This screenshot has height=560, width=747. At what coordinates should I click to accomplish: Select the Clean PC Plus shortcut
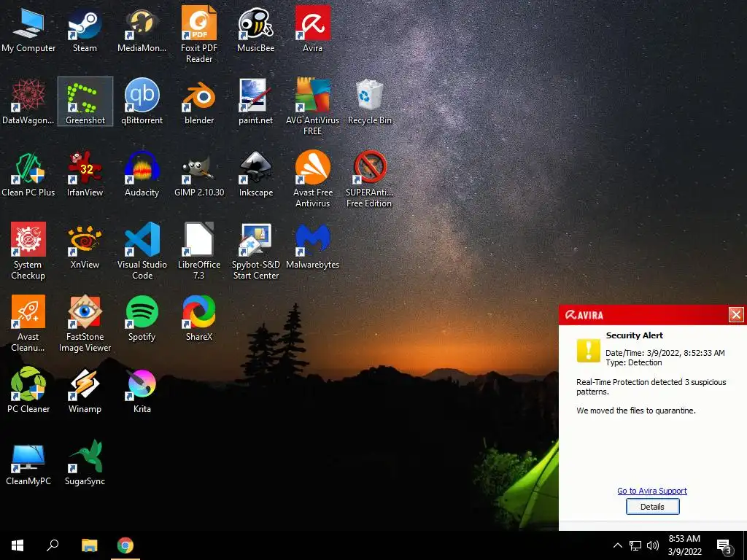click(28, 174)
